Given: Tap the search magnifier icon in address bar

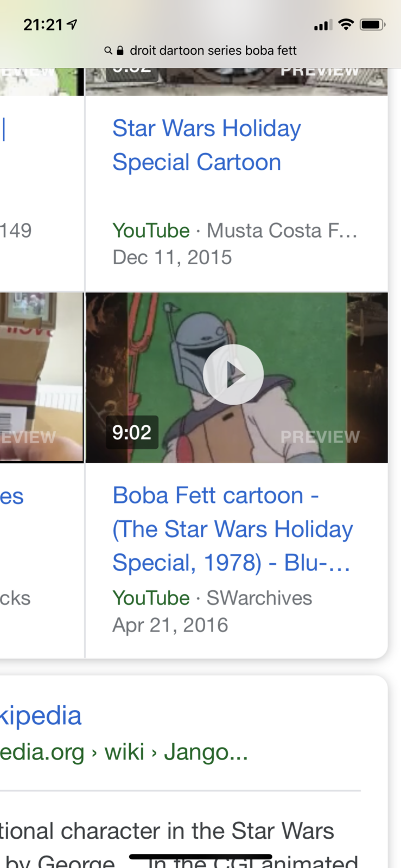Looking at the screenshot, I should click(108, 50).
